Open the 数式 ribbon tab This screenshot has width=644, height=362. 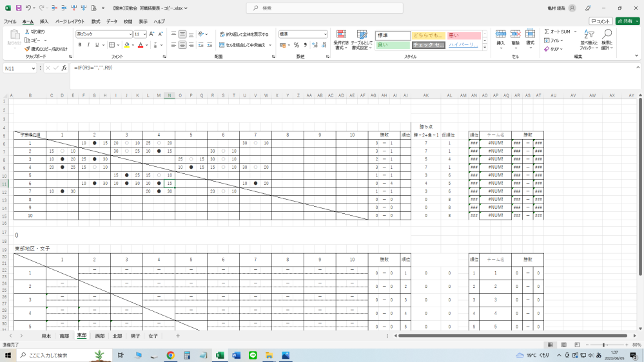coord(96,21)
